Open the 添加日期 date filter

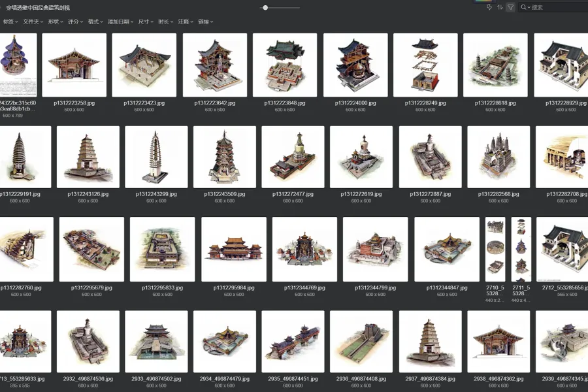[x=120, y=22]
